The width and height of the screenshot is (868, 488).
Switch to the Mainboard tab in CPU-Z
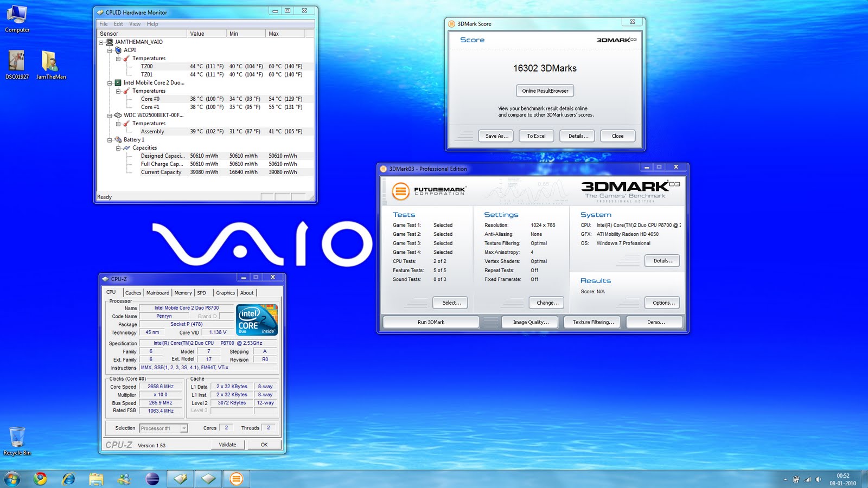(158, 293)
